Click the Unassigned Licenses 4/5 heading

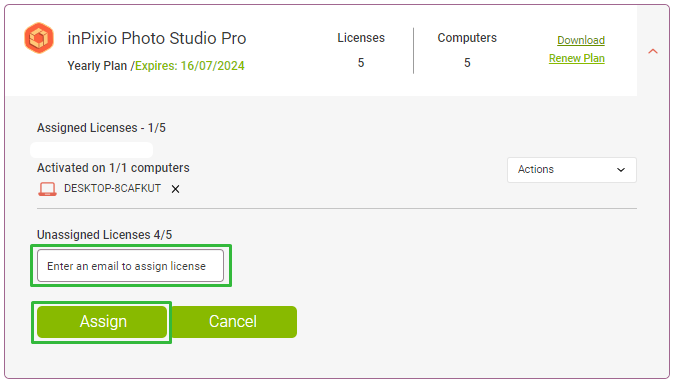pyautogui.click(x=104, y=235)
